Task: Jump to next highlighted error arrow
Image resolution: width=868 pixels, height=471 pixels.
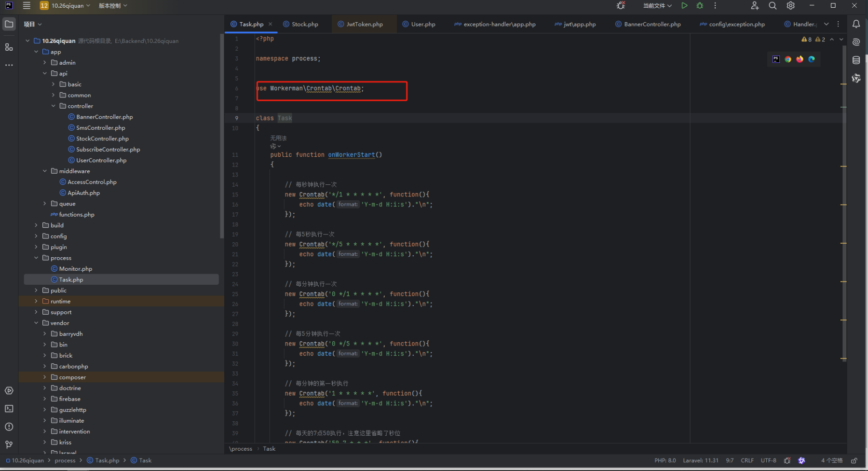Action: pyautogui.click(x=841, y=40)
